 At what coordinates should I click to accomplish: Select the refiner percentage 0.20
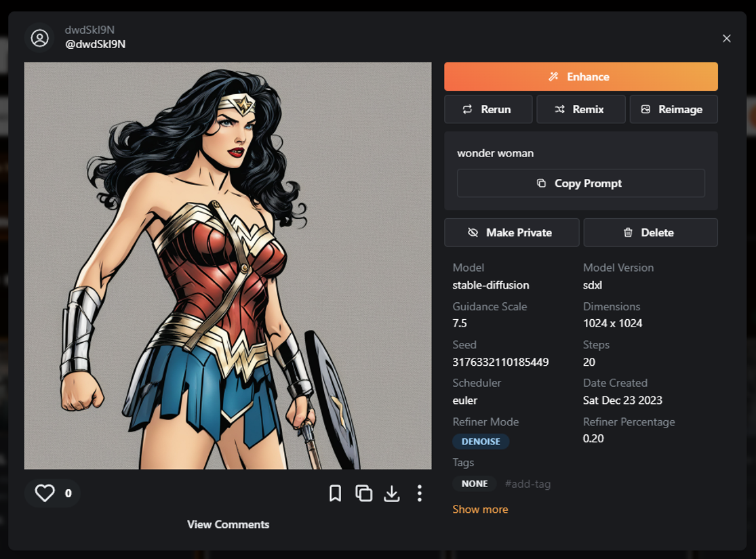tap(593, 438)
